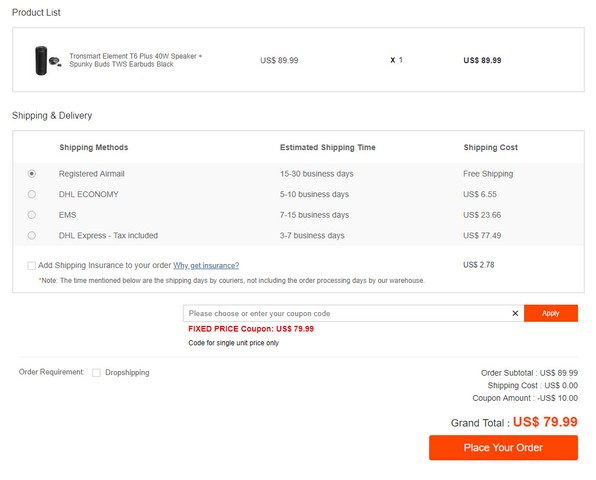Focus the coupon code input field
This screenshot has width=596, height=480.
coord(347,313)
